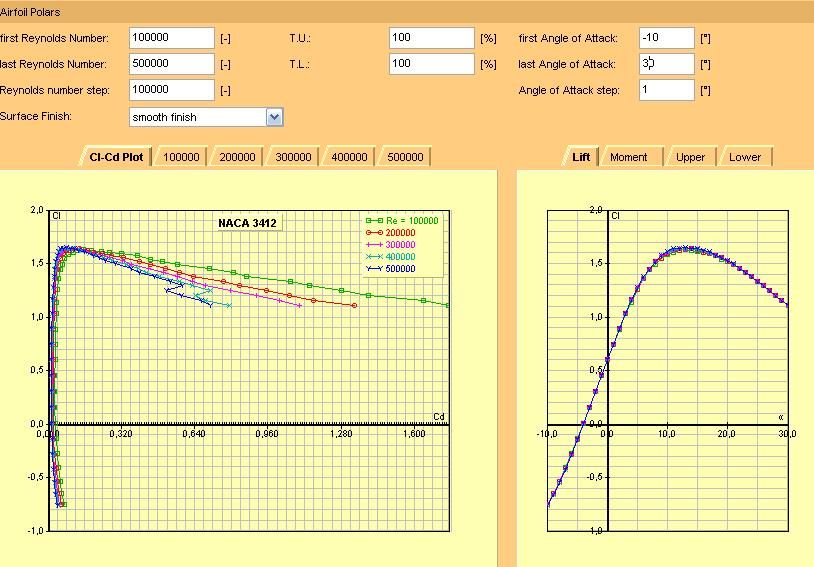Open the Lower surface tab
814x567 pixels.
click(745, 157)
